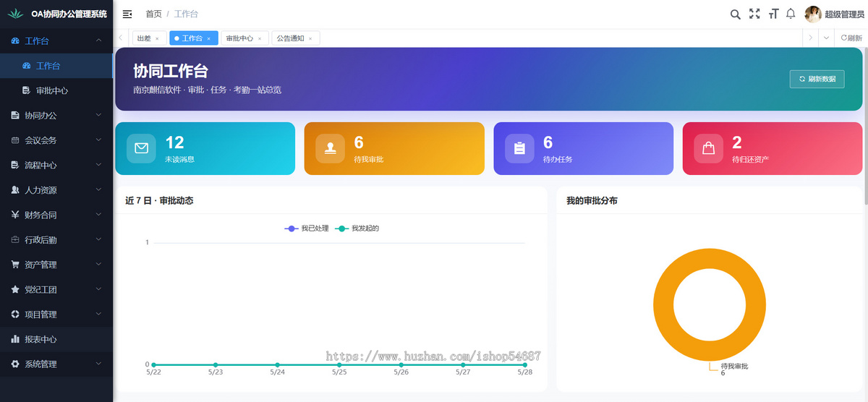868x402 pixels.
Task: Click the OA system lotus logo
Action: tap(15, 14)
